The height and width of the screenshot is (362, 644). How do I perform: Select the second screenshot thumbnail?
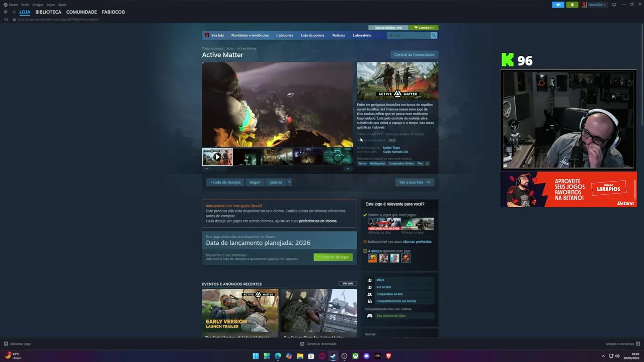pyautogui.click(x=248, y=157)
